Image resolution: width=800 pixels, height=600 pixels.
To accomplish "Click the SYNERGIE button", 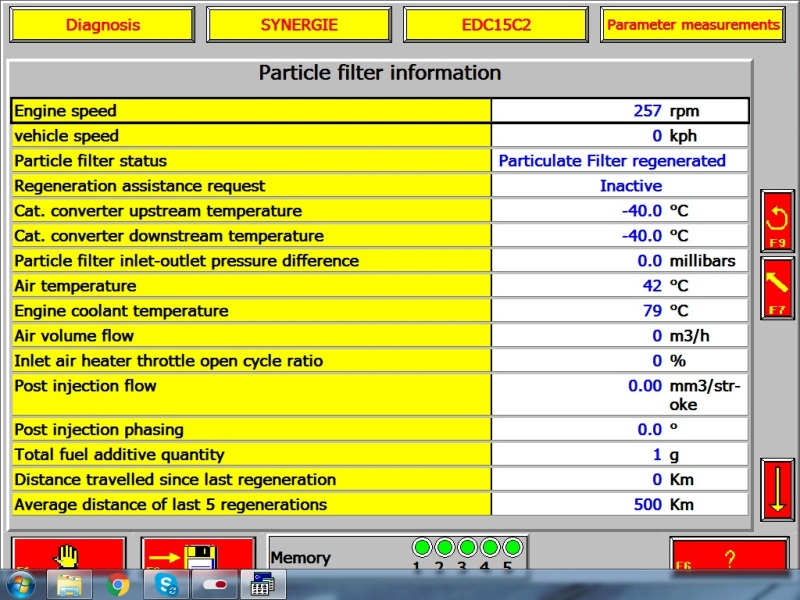I will tap(299, 24).
